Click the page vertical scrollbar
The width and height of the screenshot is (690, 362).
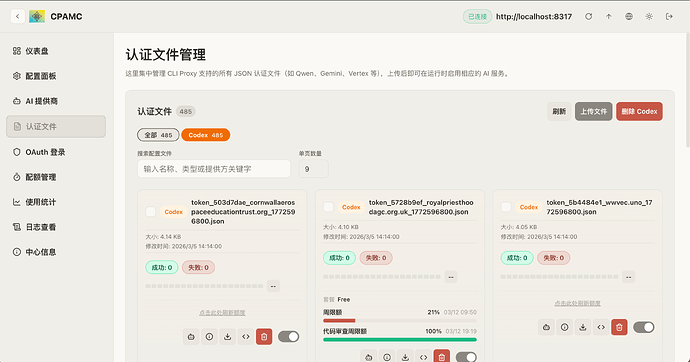(x=687, y=90)
